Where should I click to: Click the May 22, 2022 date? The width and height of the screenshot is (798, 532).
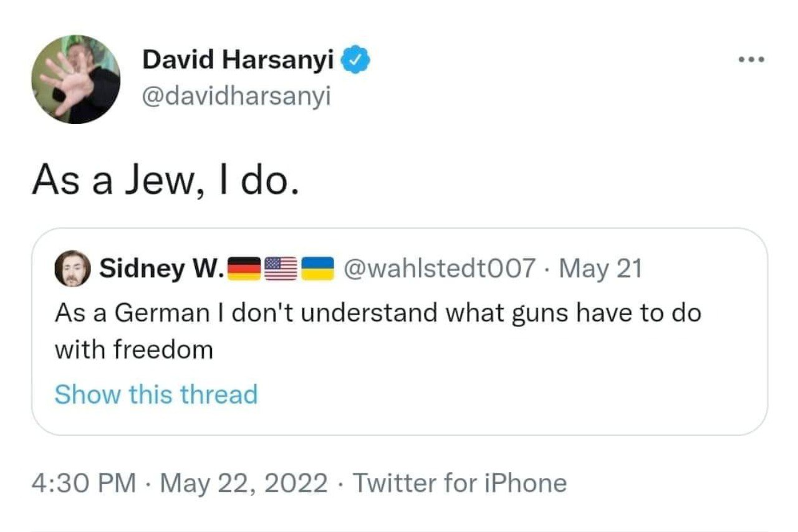[x=243, y=483]
